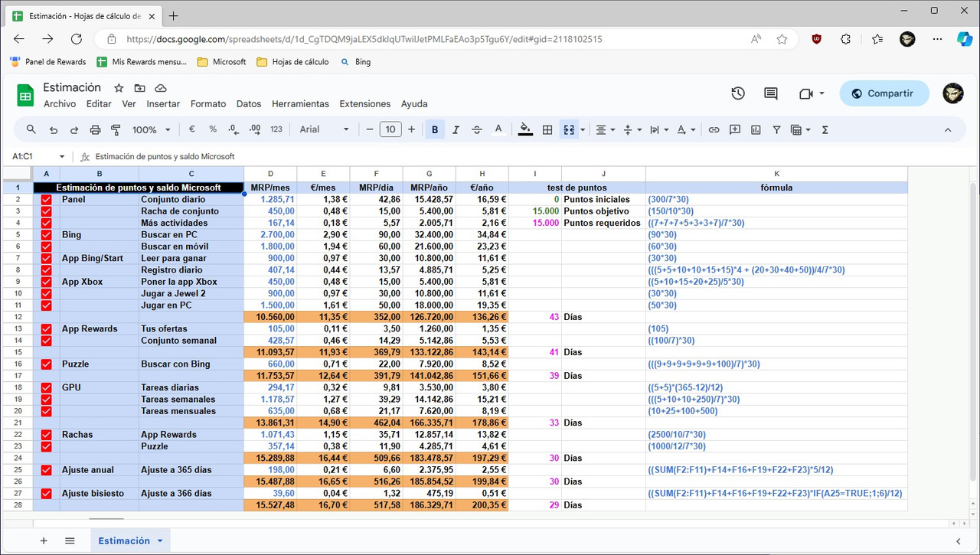Open the borders tool

tap(547, 129)
